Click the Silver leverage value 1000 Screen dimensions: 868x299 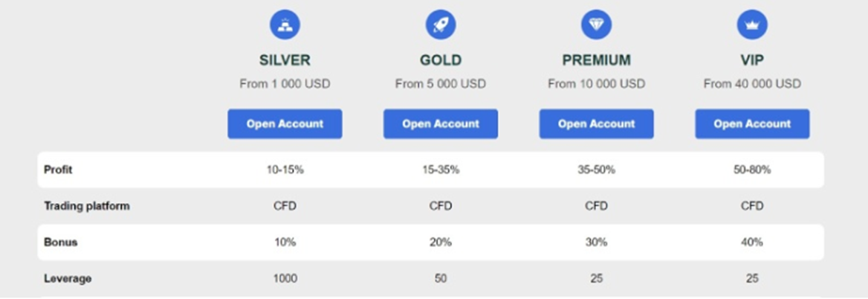[x=285, y=278]
